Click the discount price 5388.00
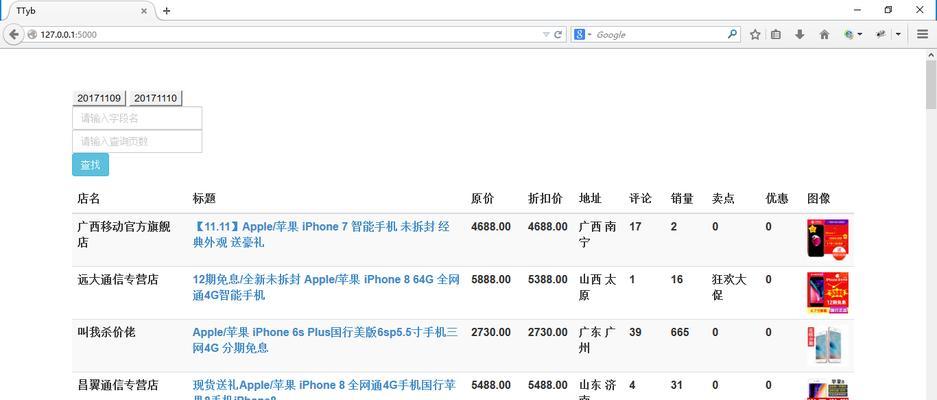The height and width of the screenshot is (400, 937). (548, 279)
